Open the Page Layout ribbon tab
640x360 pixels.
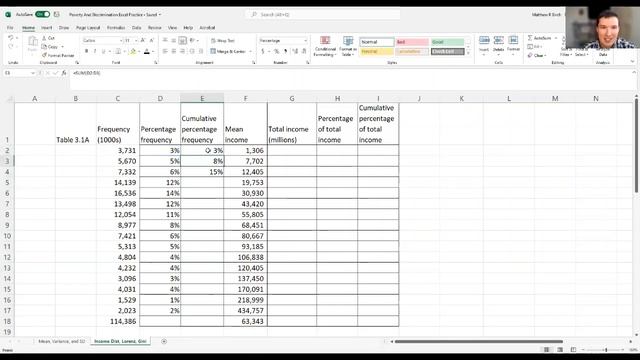88,28
